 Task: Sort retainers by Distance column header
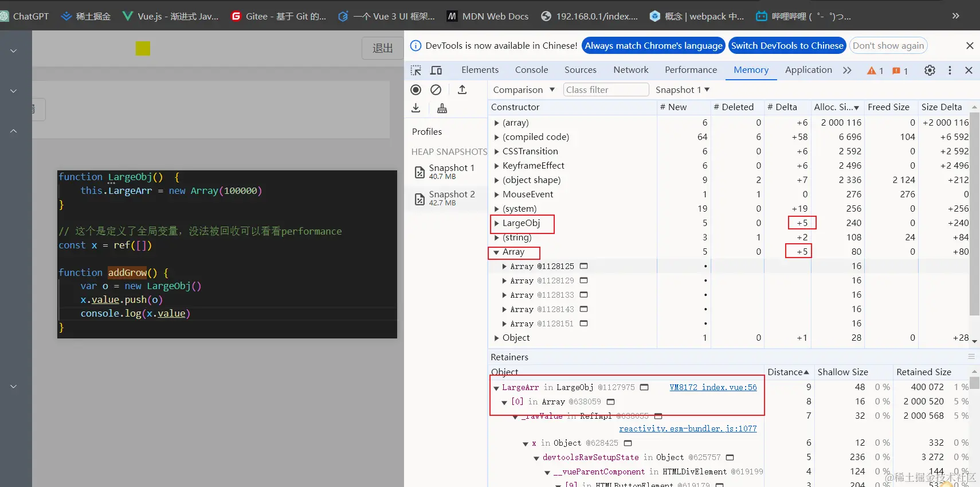pos(788,372)
